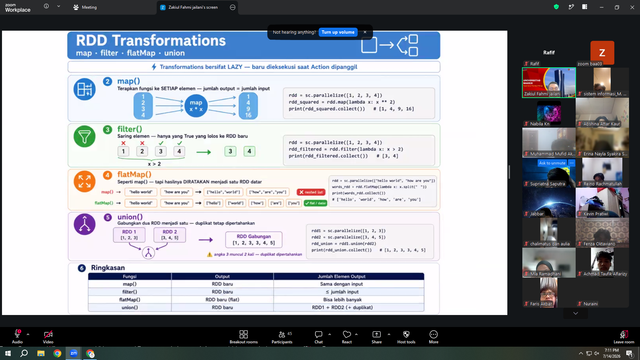Open the taskbar clock showing 7:11 PM
Screen dimensions: 640x360
coord(611,353)
